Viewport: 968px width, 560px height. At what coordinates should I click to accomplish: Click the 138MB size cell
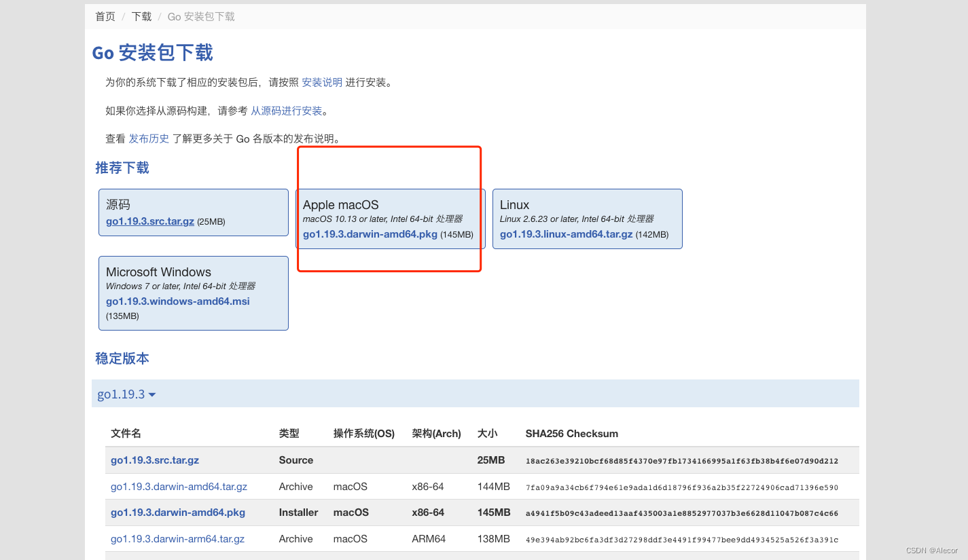click(x=494, y=539)
